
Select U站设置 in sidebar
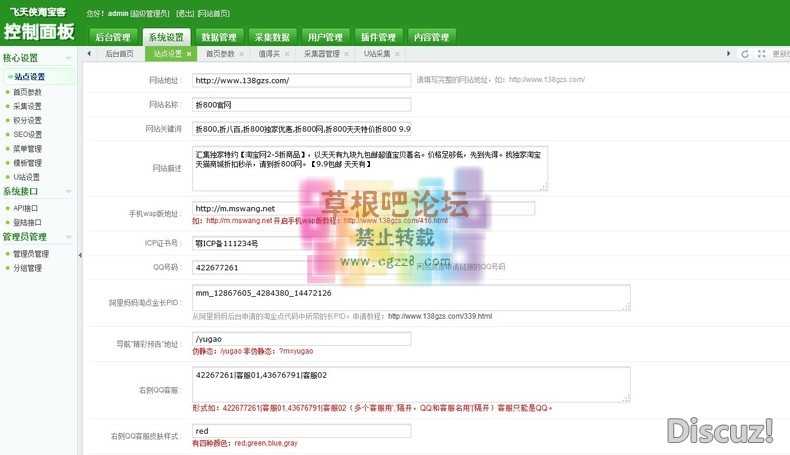tap(26, 177)
